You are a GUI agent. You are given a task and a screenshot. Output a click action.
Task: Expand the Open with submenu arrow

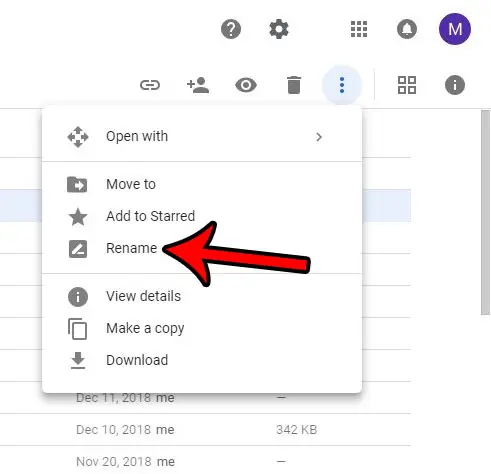click(x=319, y=137)
